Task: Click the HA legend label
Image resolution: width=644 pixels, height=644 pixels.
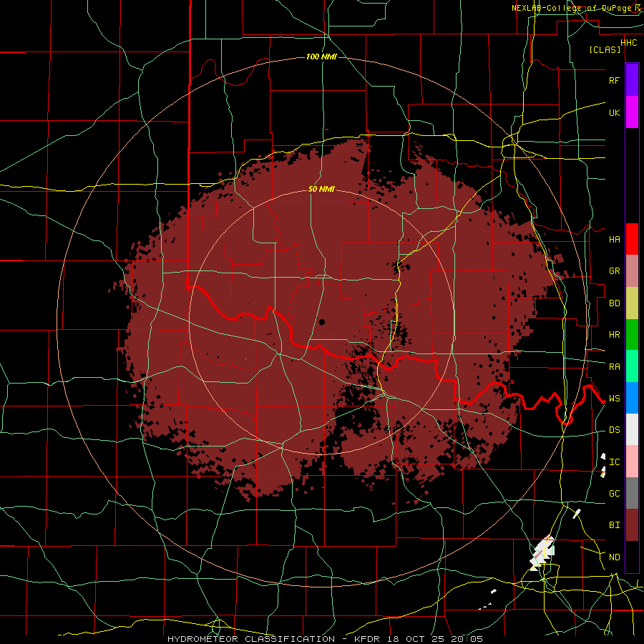Action: pyautogui.click(x=614, y=240)
